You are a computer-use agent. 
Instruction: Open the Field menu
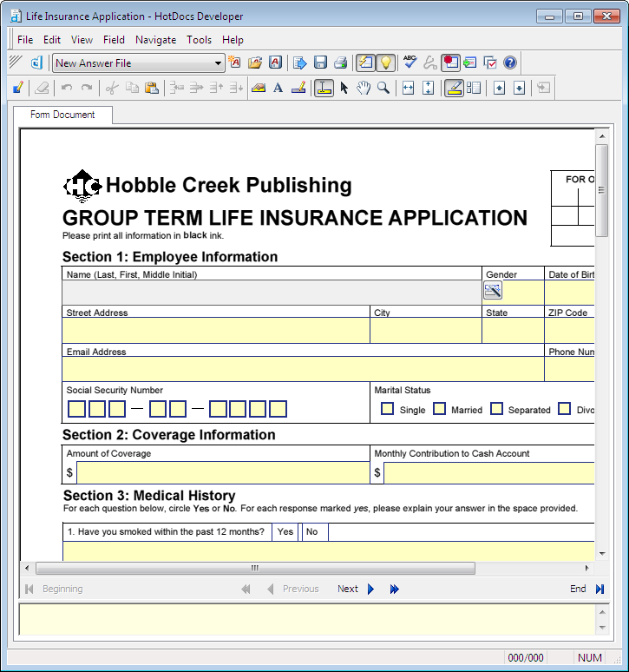click(114, 39)
